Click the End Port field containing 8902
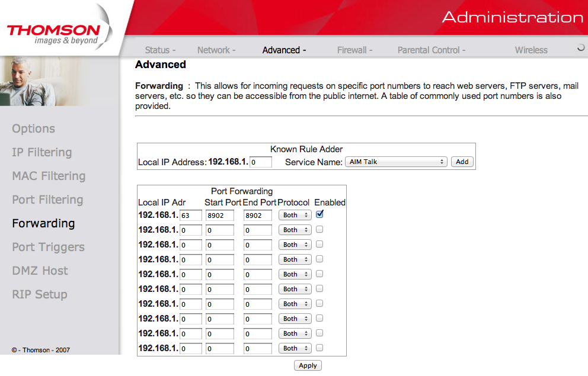Image resolution: width=588 pixels, height=376 pixels. click(x=258, y=216)
